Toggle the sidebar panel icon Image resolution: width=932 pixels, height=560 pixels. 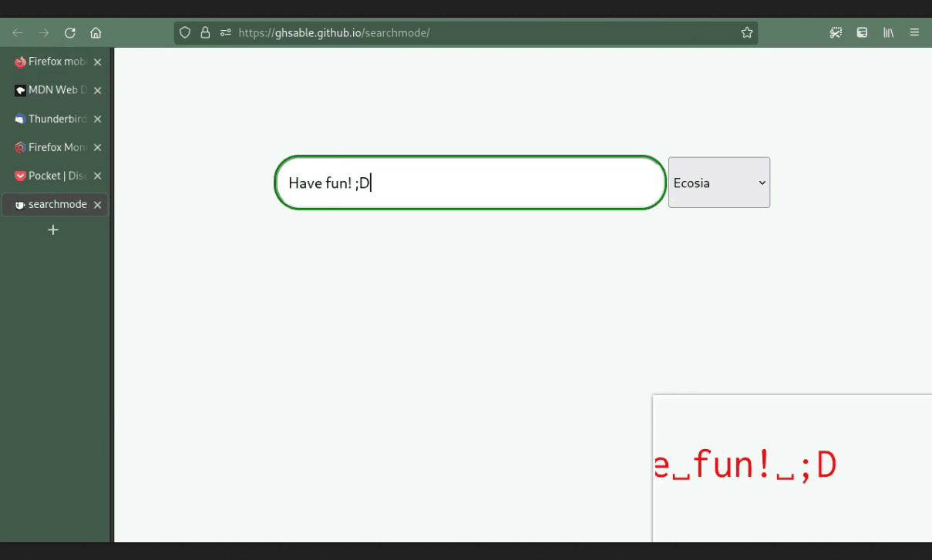[862, 32]
